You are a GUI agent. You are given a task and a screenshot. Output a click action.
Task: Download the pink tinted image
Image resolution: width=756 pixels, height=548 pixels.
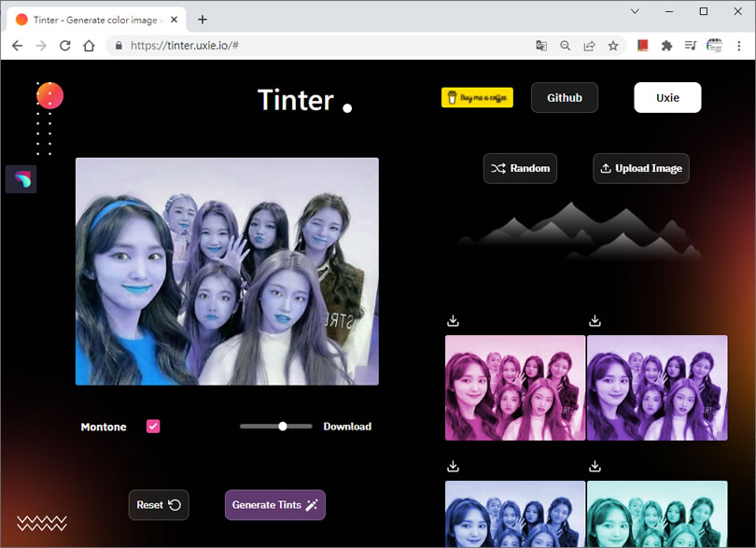pyautogui.click(x=453, y=320)
